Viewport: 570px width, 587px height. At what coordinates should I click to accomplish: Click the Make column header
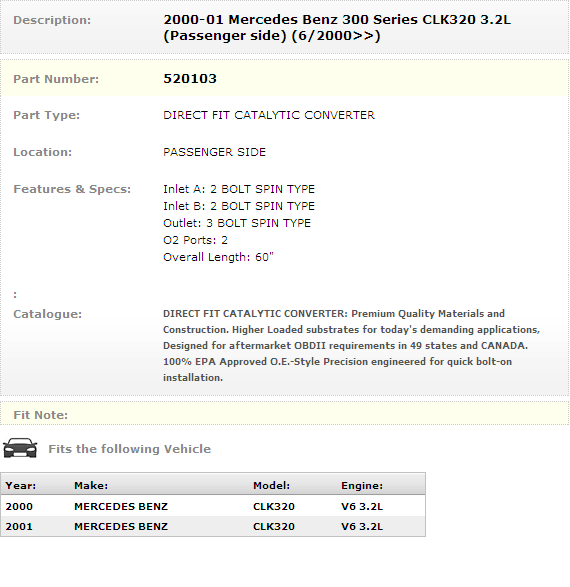[91, 486]
